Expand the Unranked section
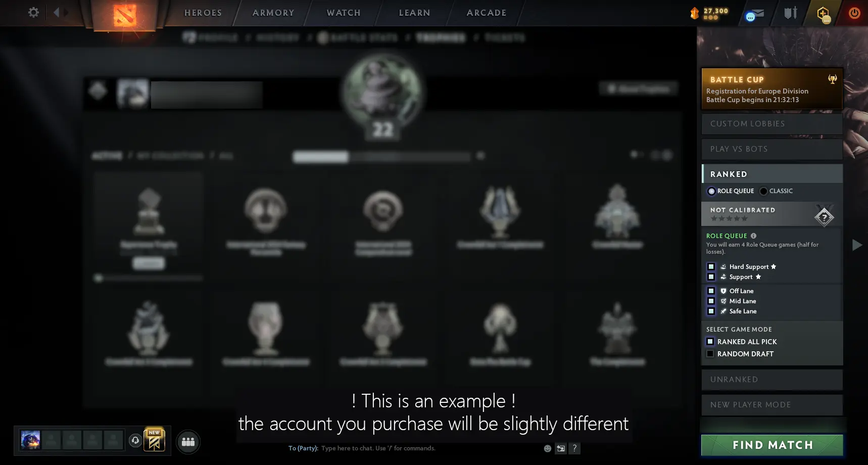868x465 pixels. pos(772,380)
